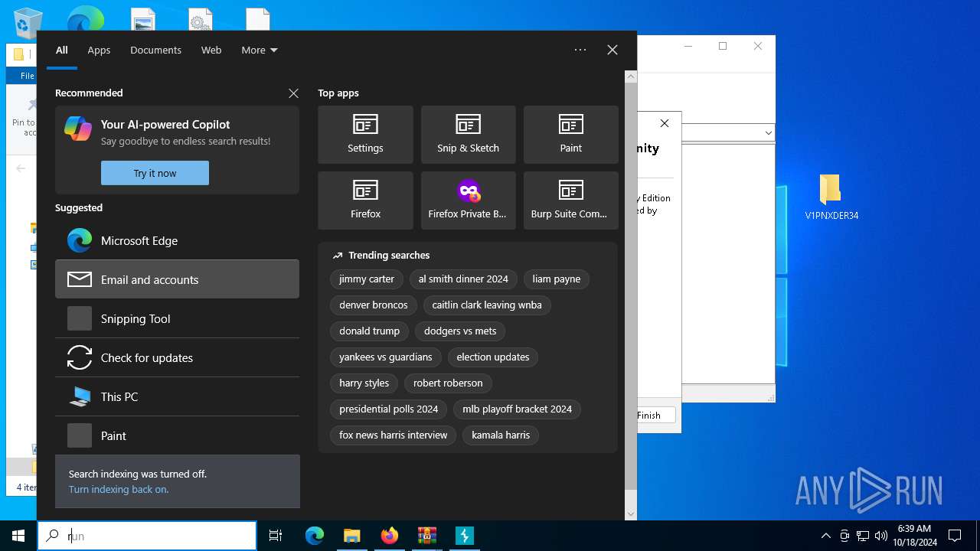Switch to the Apps search tab
The image size is (980, 551).
click(x=99, y=50)
